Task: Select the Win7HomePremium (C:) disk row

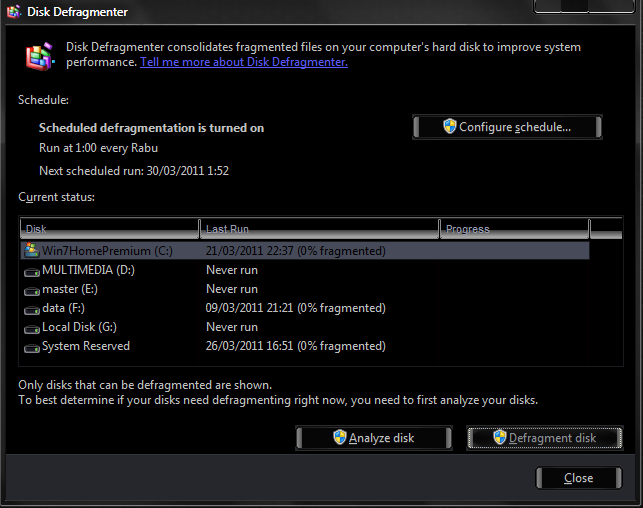Action: click(305, 251)
